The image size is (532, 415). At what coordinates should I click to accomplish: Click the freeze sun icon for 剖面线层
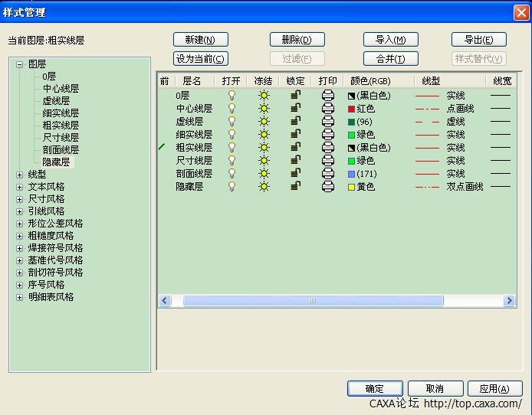(x=264, y=174)
